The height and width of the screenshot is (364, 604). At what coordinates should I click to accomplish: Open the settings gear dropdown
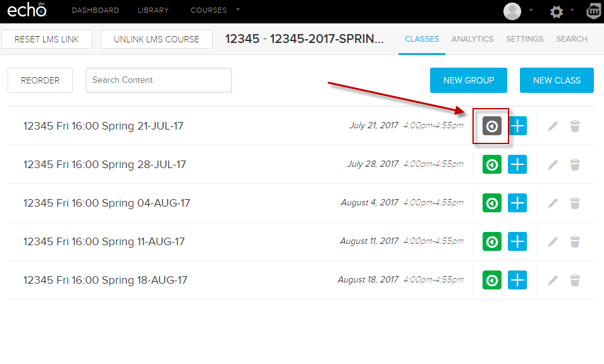(557, 11)
